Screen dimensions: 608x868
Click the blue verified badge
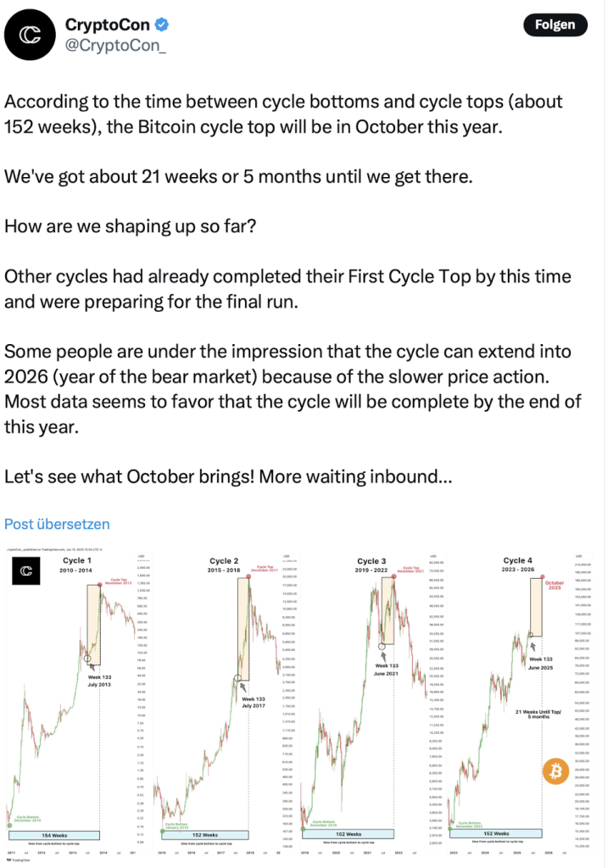click(161, 25)
